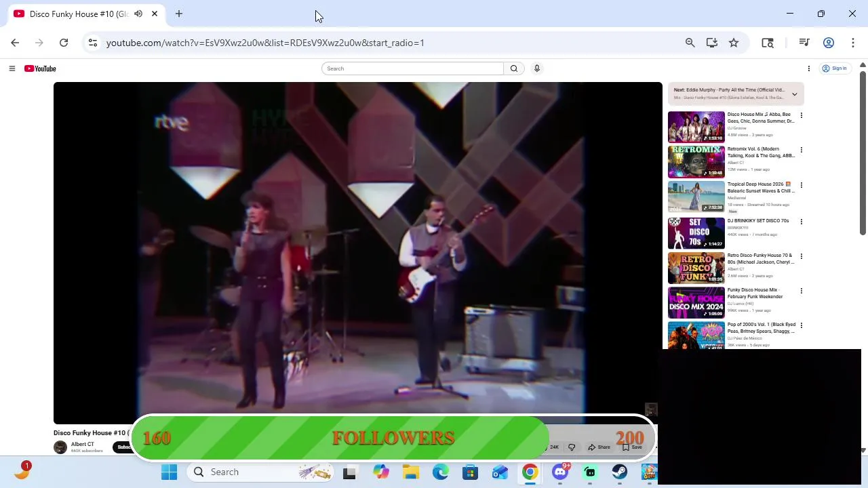
Task: Open Microsoft Edge from the taskbar
Action: click(441, 472)
